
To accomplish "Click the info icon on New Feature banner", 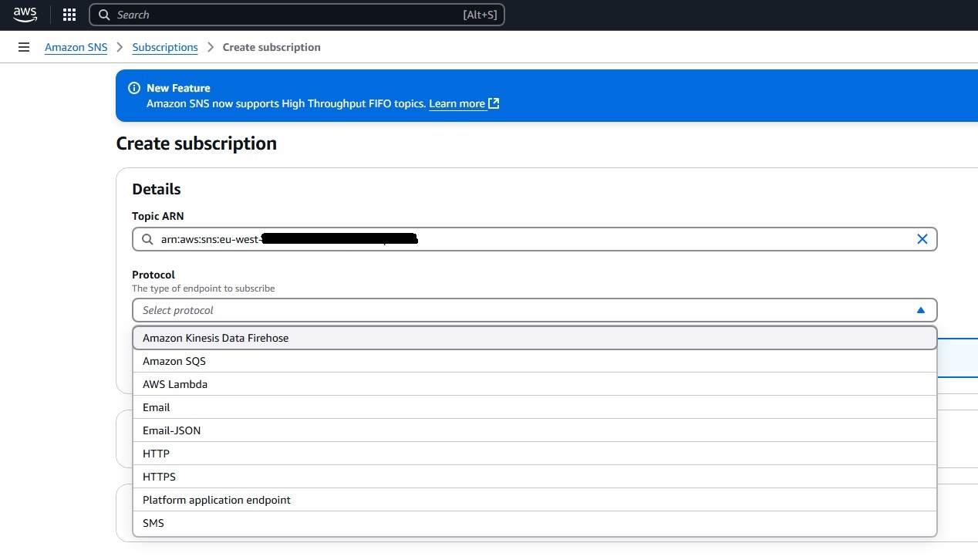I will 134,88.
